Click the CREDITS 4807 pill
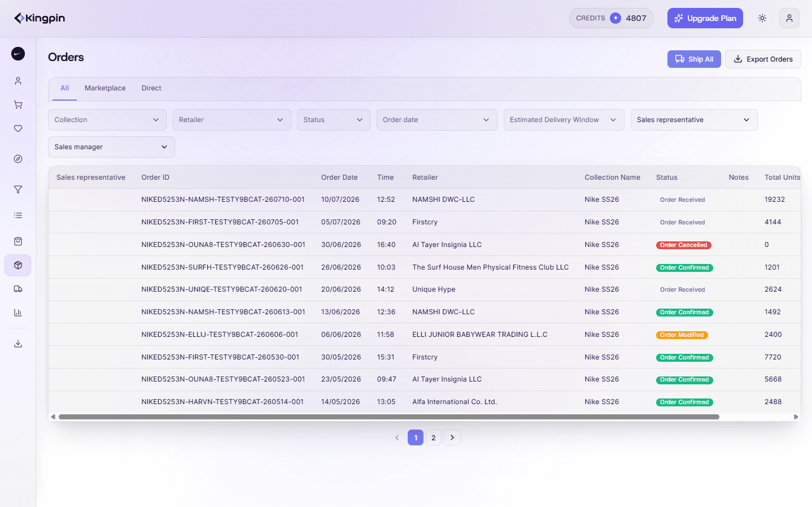812x507 pixels. pos(612,18)
